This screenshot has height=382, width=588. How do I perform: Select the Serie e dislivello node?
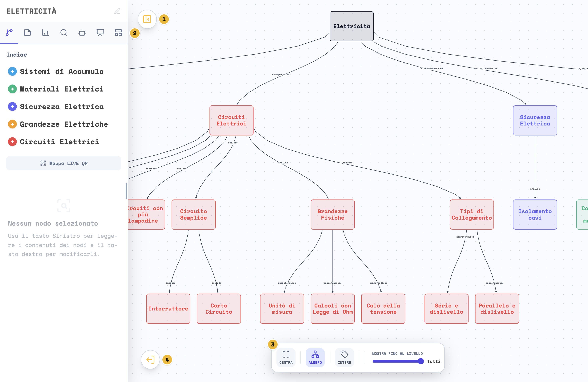[x=446, y=308]
